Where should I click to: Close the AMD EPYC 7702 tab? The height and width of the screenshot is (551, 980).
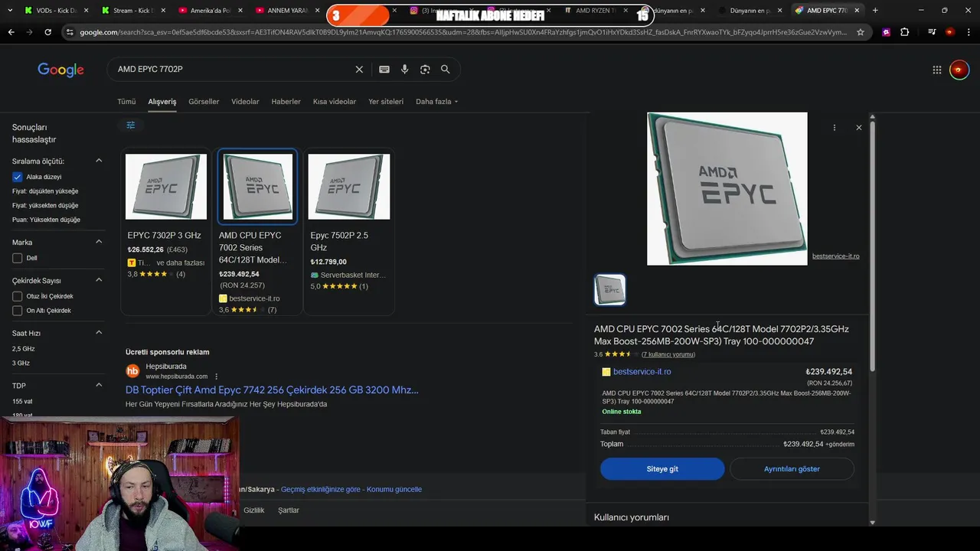[x=857, y=11]
